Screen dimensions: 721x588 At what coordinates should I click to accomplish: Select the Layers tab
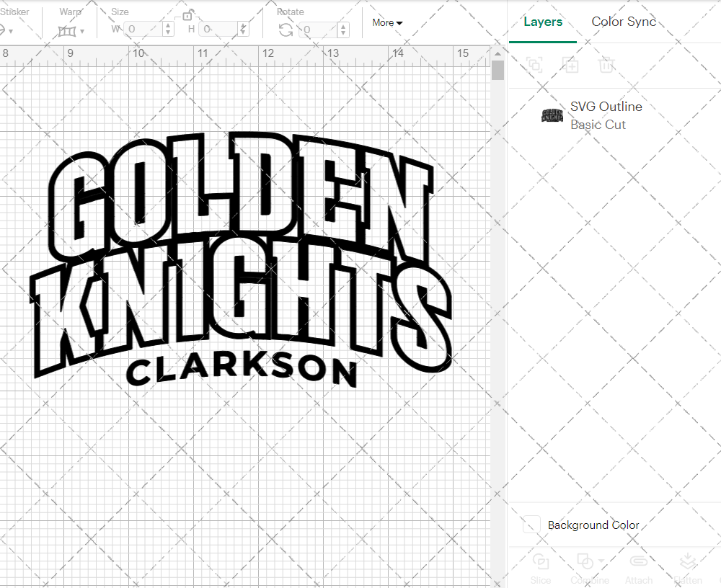click(x=543, y=22)
